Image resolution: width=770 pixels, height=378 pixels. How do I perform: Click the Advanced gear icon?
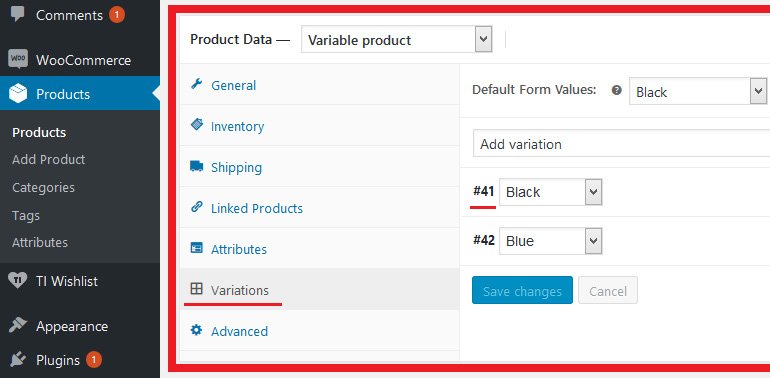[x=196, y=330]
